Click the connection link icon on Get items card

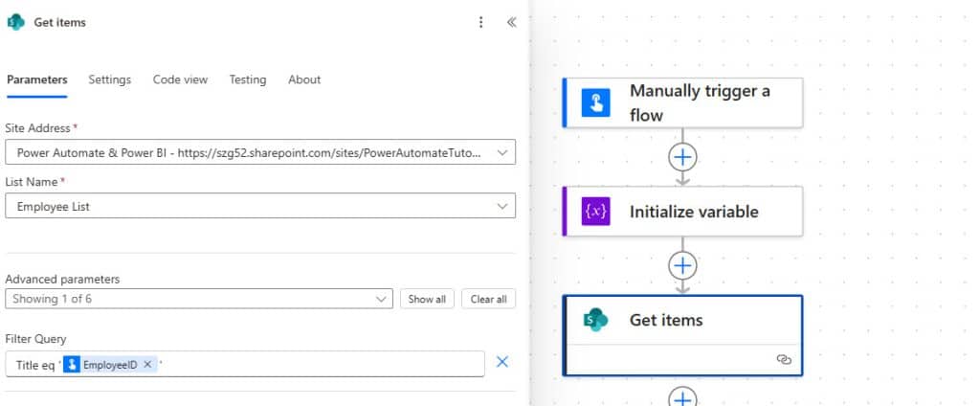784,359
